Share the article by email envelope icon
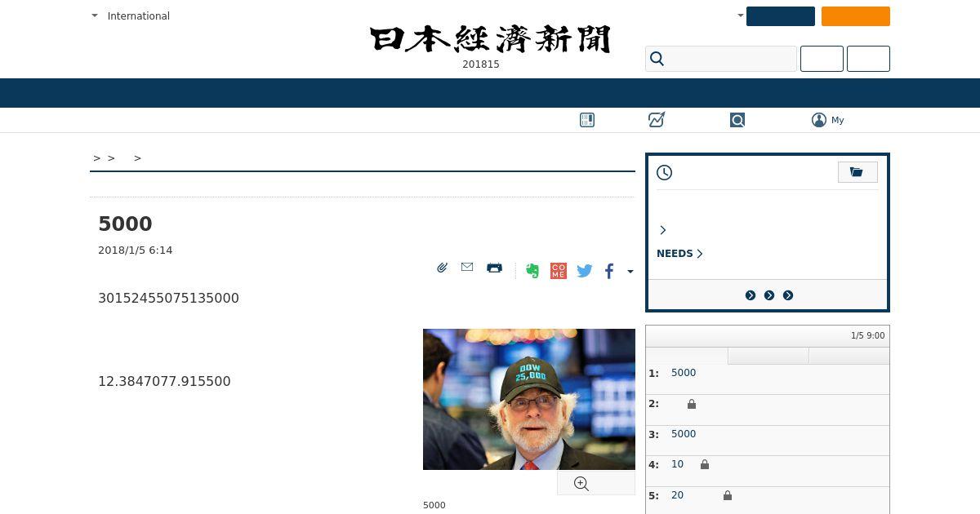This screenshot has height=514, width=980. (x=467, y=267)
